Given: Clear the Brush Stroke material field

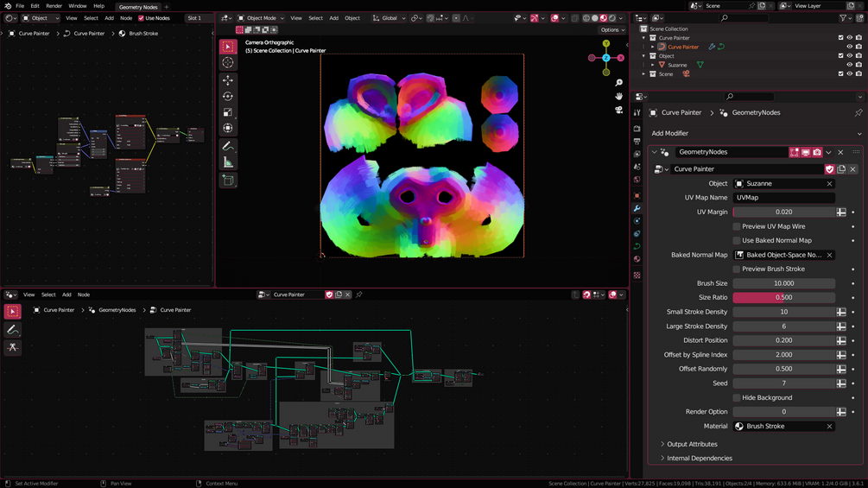Looking at the screenshot, I should tap(829, 427).
